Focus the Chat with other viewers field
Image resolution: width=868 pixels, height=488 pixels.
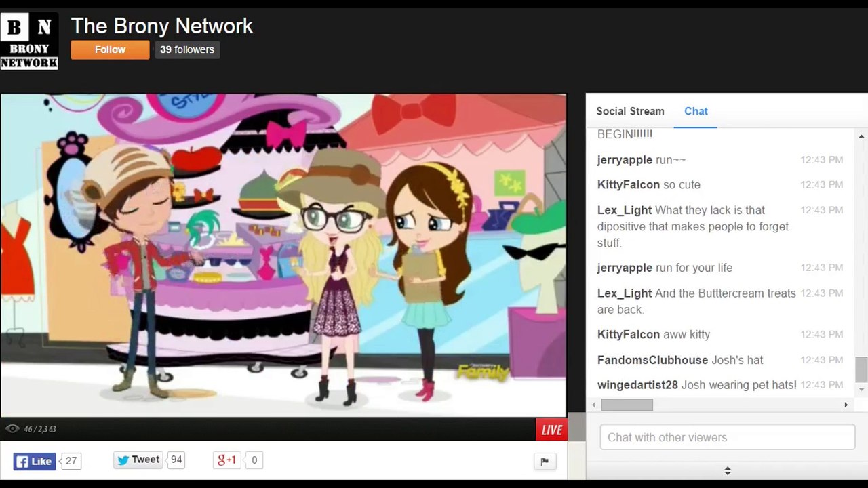coord(727,437)
